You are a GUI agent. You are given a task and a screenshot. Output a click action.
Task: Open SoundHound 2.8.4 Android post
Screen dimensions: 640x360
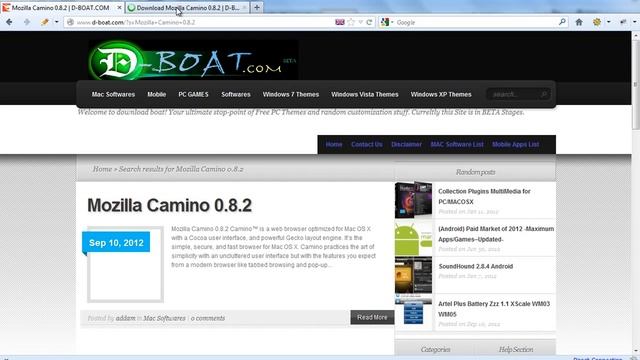[x=476, y=266]
